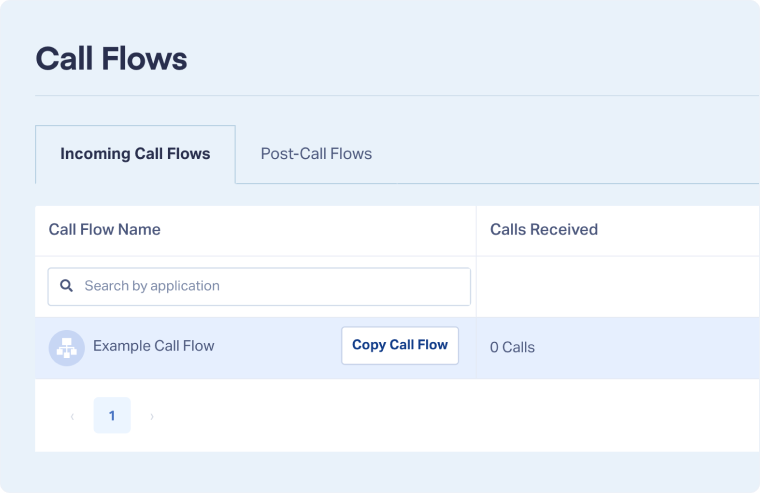Click the Example Call Flow flowchart icon
The height and width of the screenshot is (493, 760).
pyautogui.click(x=67, y=347)
